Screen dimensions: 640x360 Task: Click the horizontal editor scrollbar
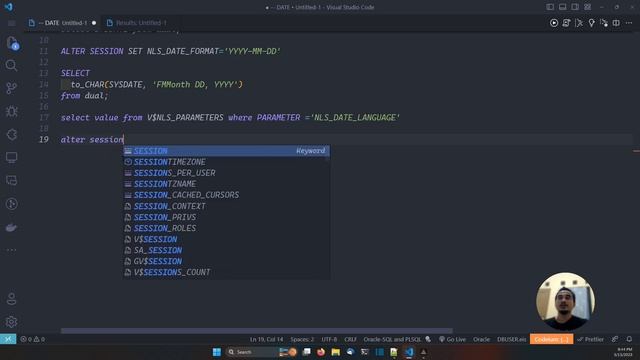pyautogui.click(x=256, y=331)
